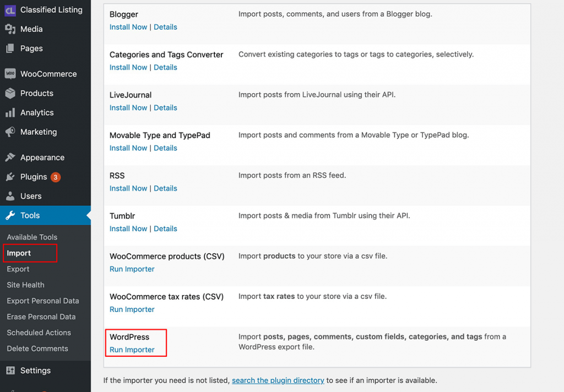Click the Tumblr importer title
The height and width of the screenshot is (392, 564).
(122, 216)
